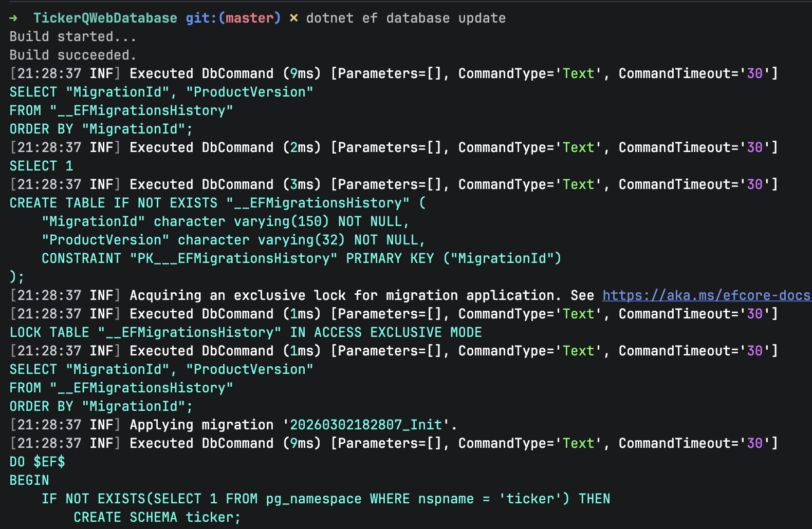The height and width of the screenshot is (529, 812).
Task: Click the LOCK TABLE ACCESS EXCLUSIVE MODE line
Action: point(246,332)
